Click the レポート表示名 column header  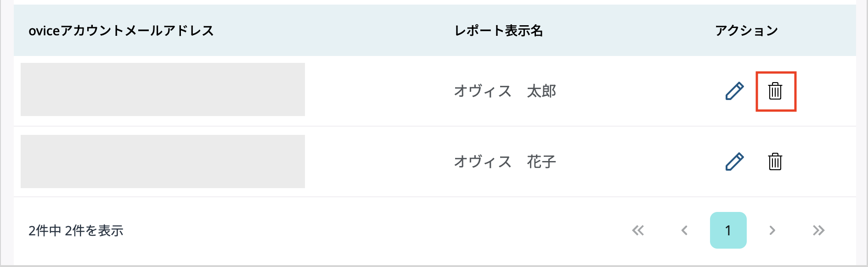(499, 31)
